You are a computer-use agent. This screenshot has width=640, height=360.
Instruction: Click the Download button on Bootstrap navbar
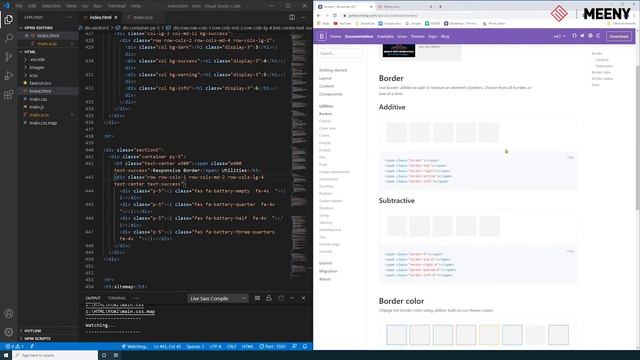tap(619, 36)
